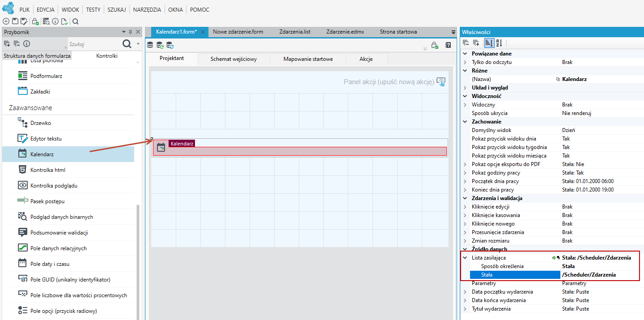Open Przybornik panel options dropdown arrow
The image size is (644, 320).
[123, 32]
